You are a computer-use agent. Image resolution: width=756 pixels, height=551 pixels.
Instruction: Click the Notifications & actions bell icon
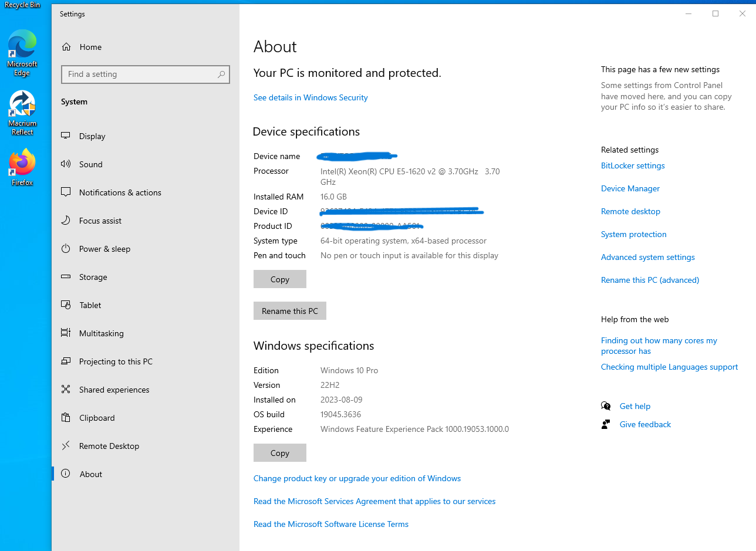pyautogui.click(x=66, y=192)
